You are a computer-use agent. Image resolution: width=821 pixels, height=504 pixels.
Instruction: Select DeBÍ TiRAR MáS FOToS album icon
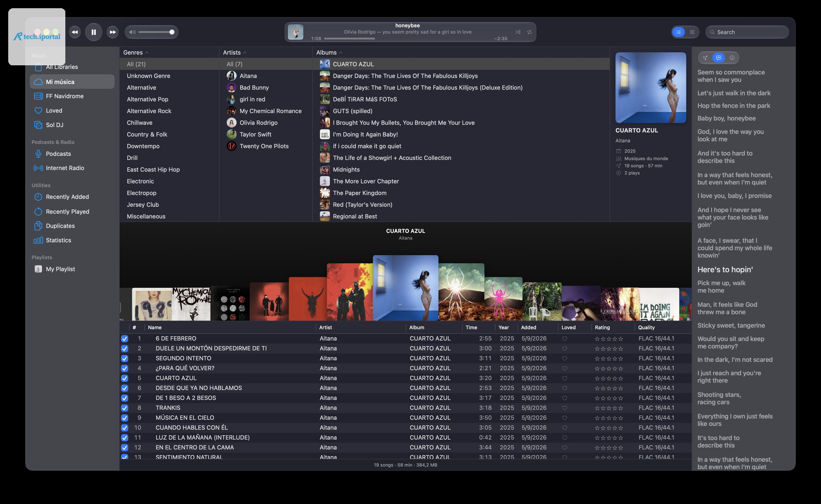325,99
